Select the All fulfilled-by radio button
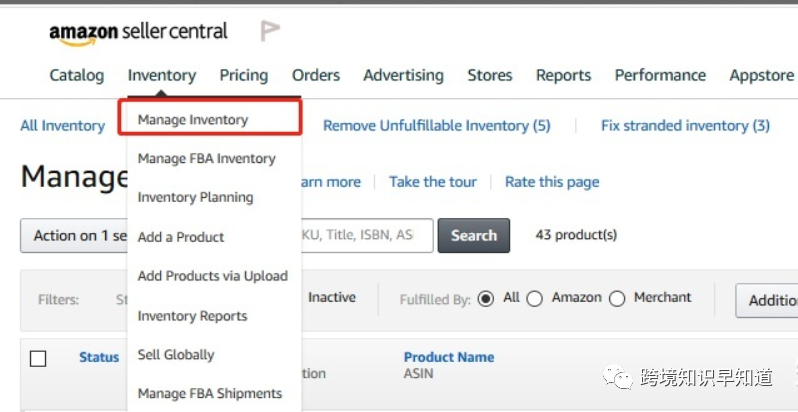798x412 pixels. 487,298
